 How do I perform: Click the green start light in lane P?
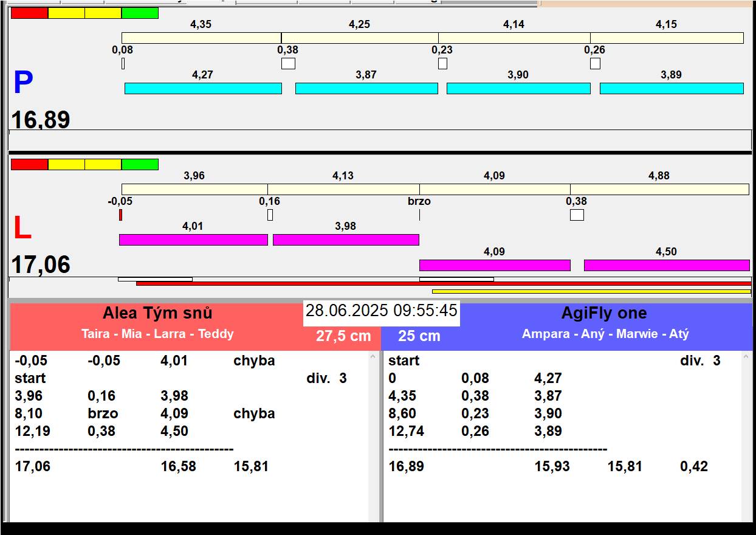(x=140, y=13)
